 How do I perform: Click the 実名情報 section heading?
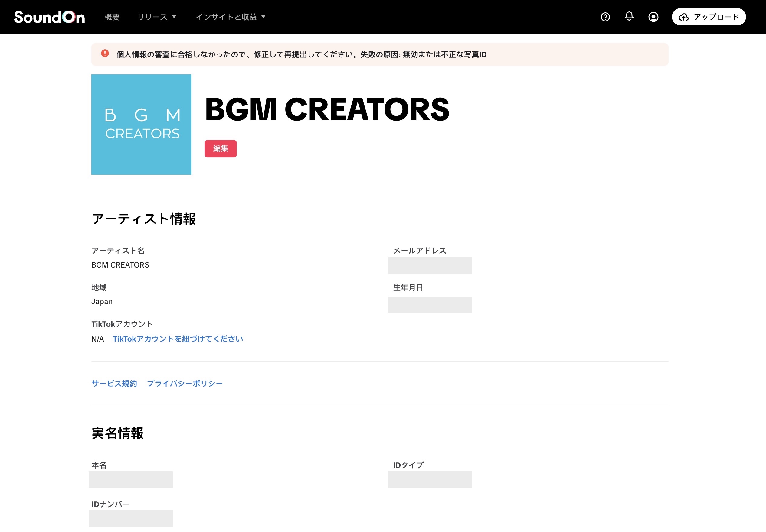tap(117, 433)
